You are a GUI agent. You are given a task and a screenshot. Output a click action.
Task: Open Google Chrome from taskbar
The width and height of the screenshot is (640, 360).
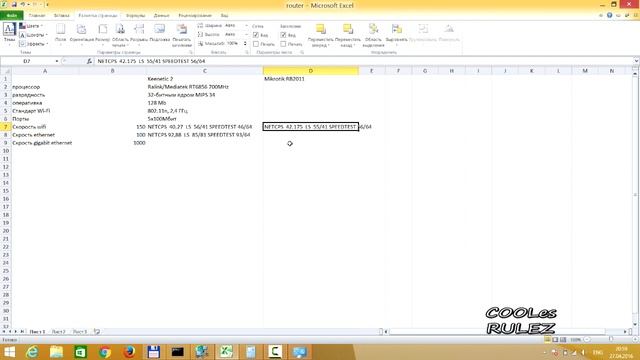pyautogui.click(x=105, y=352)
